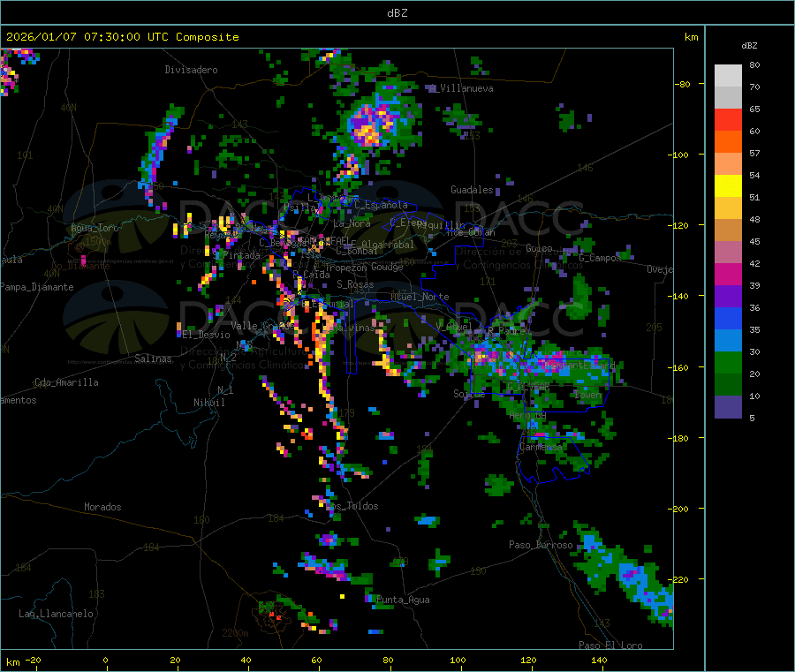Click the Lag.Llancanelo place label
The width and height of the screenshot is (795, 672).
[x=56, y=614]
